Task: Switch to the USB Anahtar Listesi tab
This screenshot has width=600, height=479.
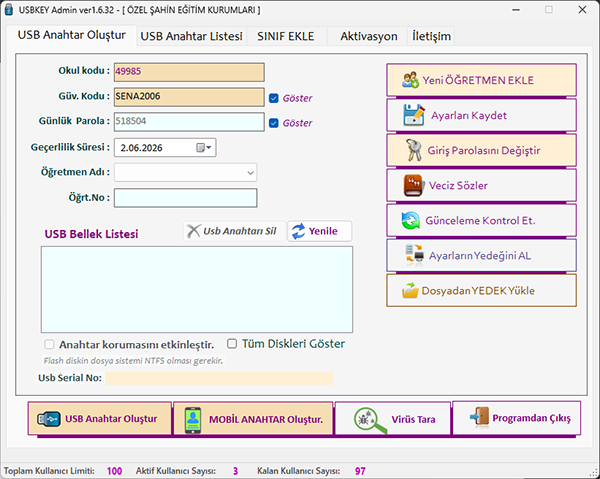Action: (190, 37)
